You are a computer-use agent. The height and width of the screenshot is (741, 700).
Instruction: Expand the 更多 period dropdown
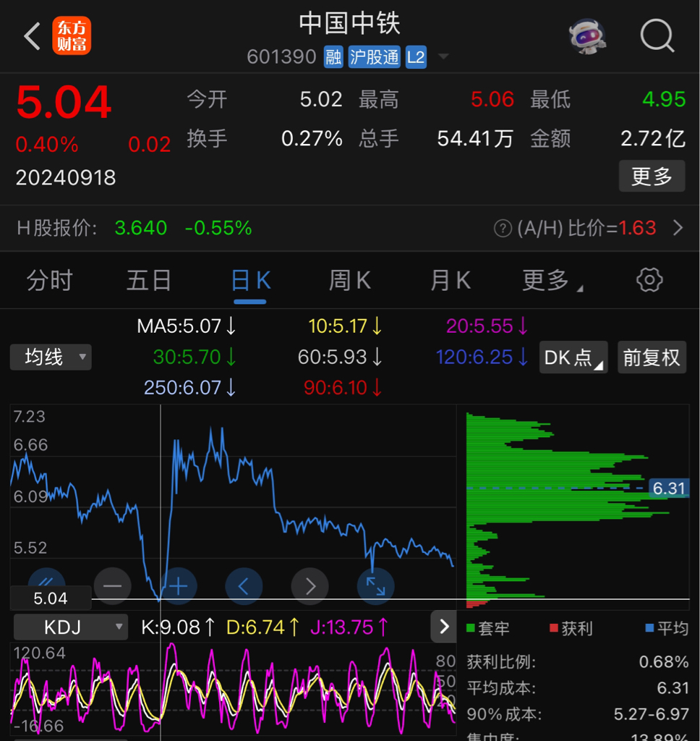click(x=552, y=281)
